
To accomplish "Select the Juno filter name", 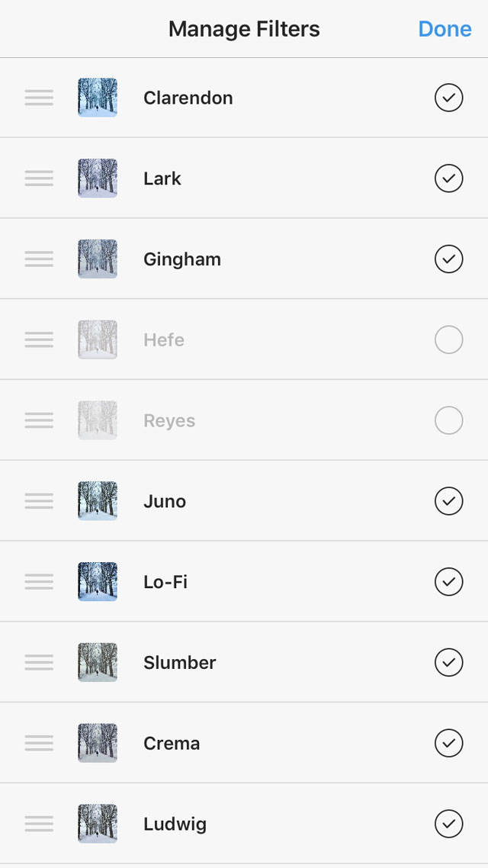I will pyautogui.click(x=165, y=502).
